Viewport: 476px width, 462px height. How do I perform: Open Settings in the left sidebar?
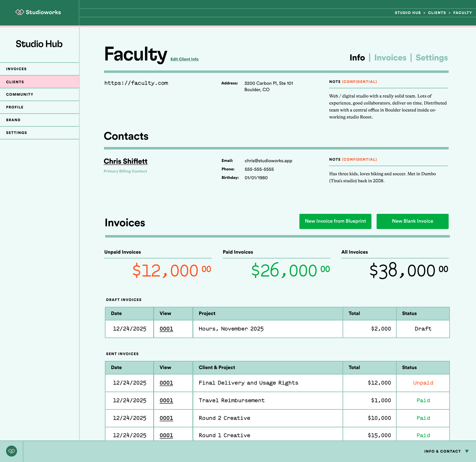point(17,133)
